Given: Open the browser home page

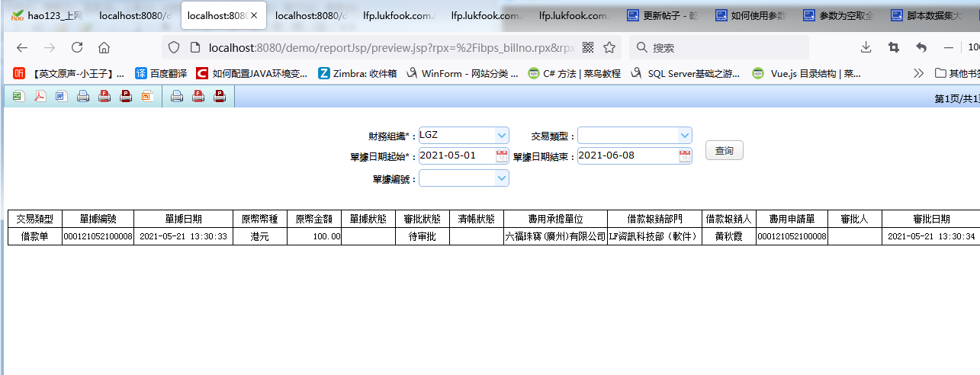Looking at the screenshot, I should 104,47.
